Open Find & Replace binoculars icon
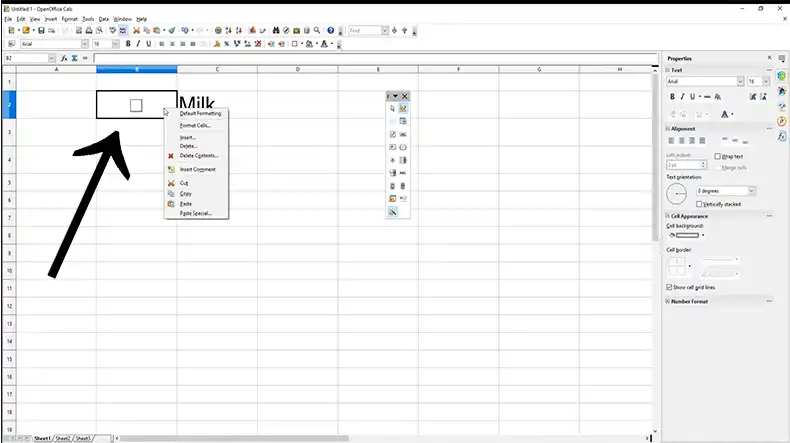790x443 pixels. point(276,31)
